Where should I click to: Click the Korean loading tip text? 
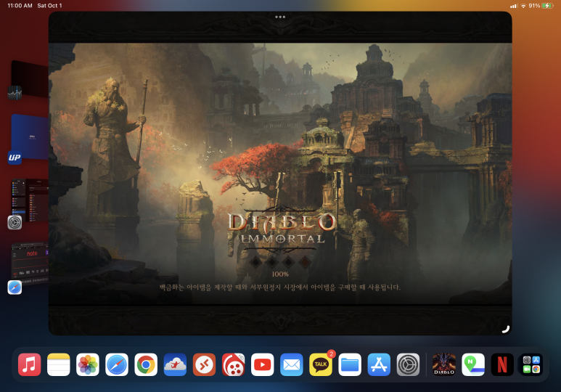coord(280,287)
